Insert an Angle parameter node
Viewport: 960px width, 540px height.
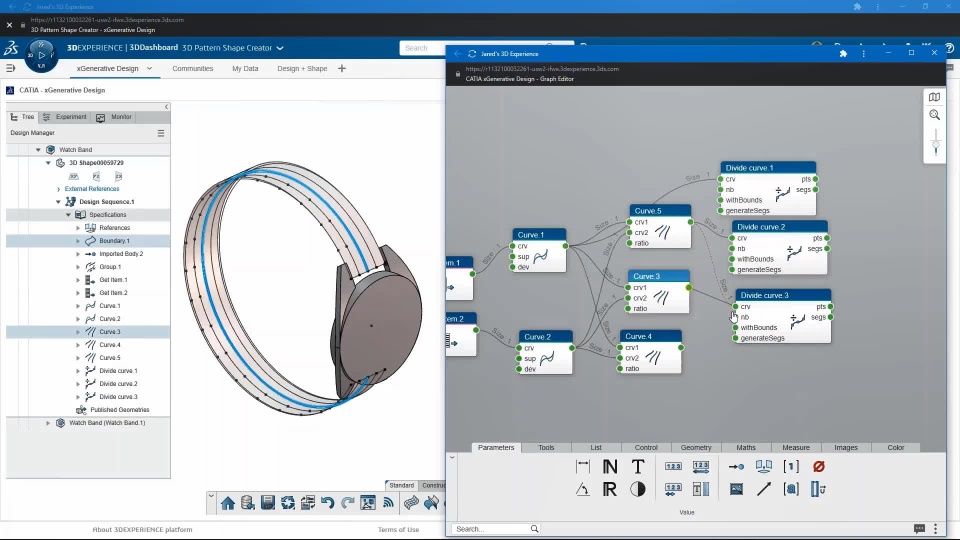(583, 489)
